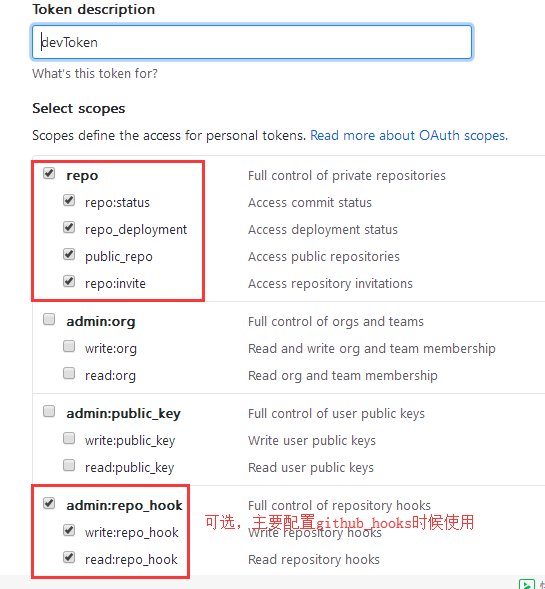545x589 pixels.
Task: Check the write:public_key checkbox
Action: point(69,438)
